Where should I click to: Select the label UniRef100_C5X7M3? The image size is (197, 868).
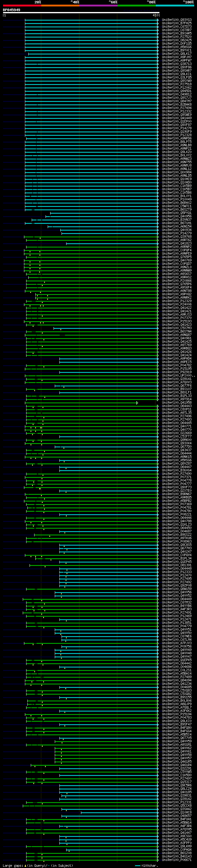point(177,328)
